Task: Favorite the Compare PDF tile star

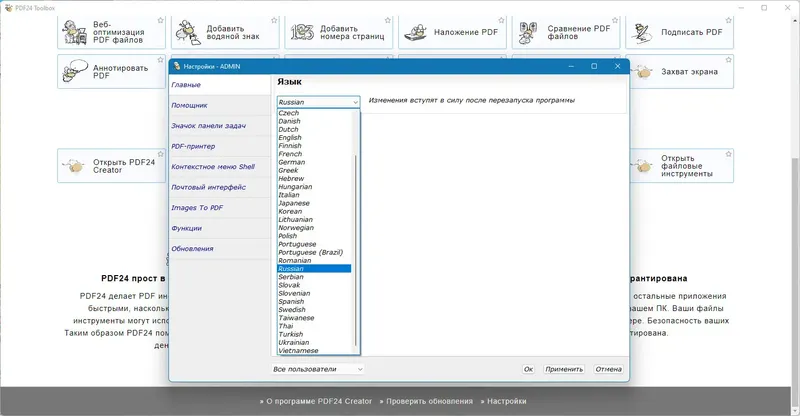Action: (x=615, y=20)
